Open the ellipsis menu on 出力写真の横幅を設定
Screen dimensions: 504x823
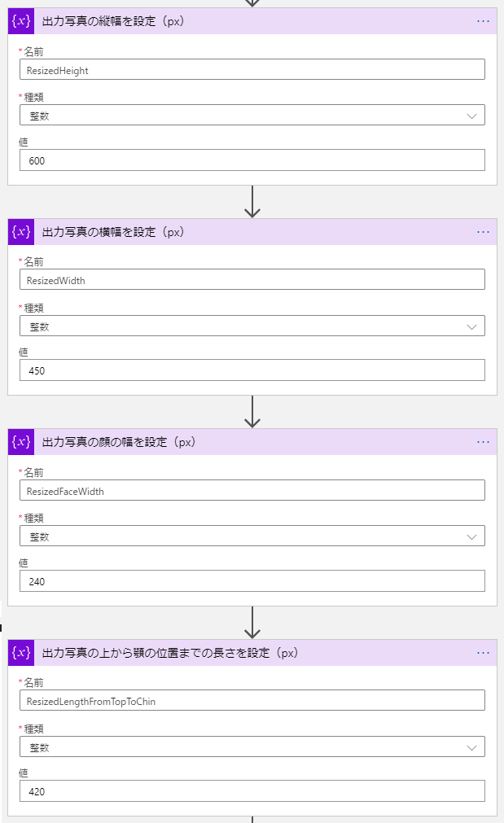484,232
